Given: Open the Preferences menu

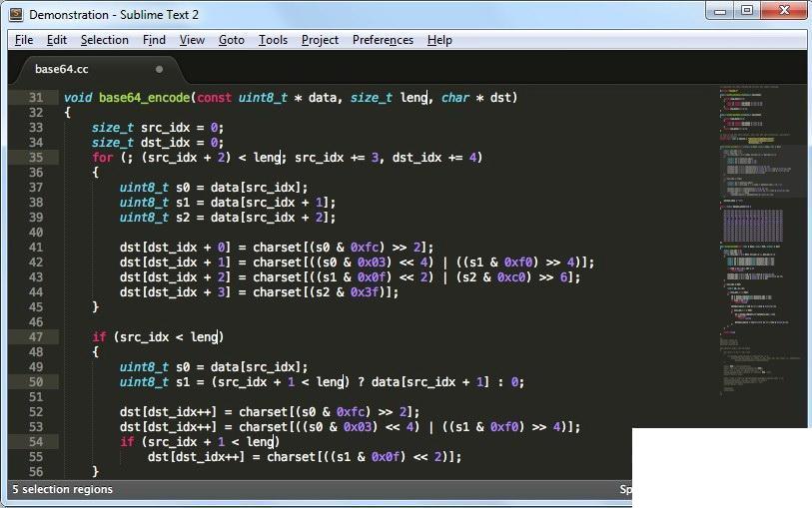Looking at the screenshot, I should [383, 40].
